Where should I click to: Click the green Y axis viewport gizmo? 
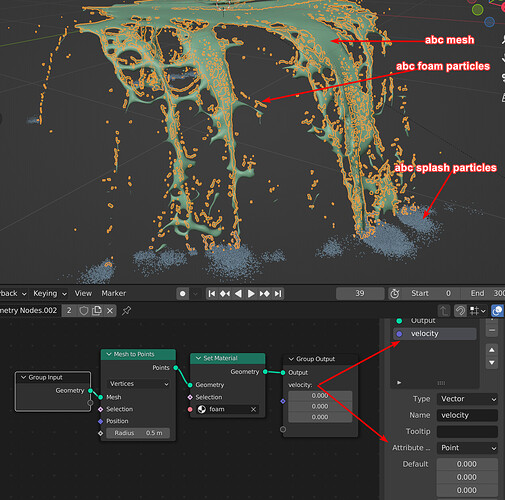tap(478, 9)
